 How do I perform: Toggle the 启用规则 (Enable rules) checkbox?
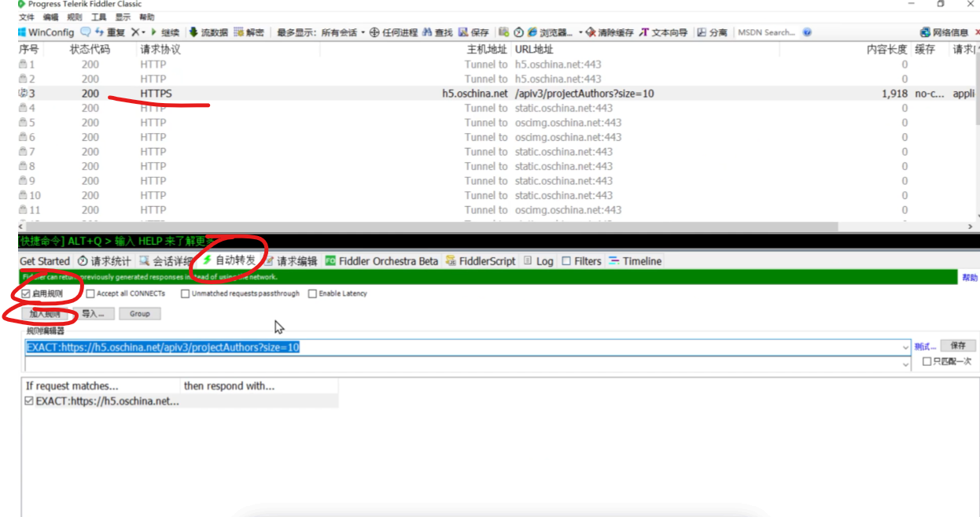(26, 294)
